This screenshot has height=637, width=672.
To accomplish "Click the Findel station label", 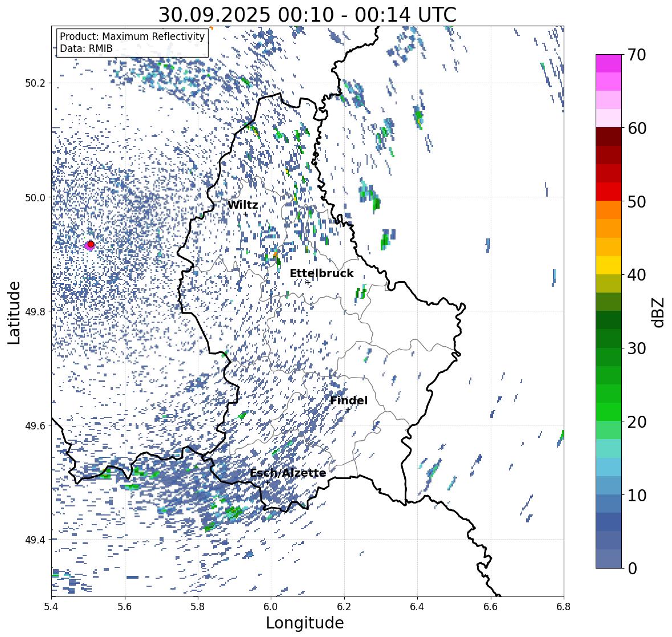I will point(349,400).
